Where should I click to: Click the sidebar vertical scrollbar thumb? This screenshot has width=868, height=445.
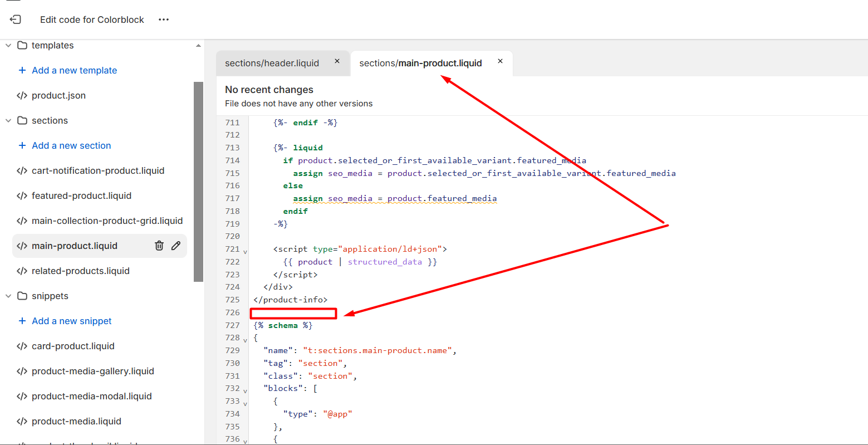pos(198,182)
